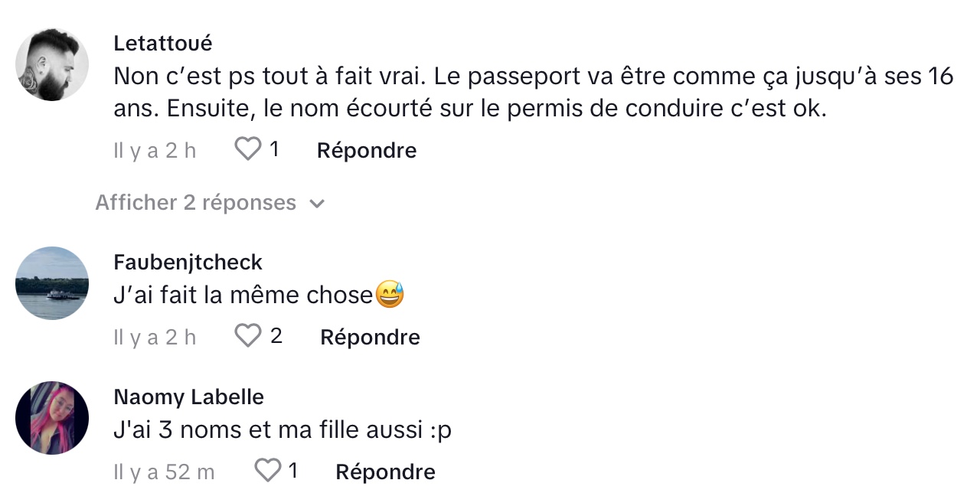Image resolution: width=980 pixels, height=493 pixels.
Task: Expand "Afficher 2 réponses"
Action: [x=195, y=203]
